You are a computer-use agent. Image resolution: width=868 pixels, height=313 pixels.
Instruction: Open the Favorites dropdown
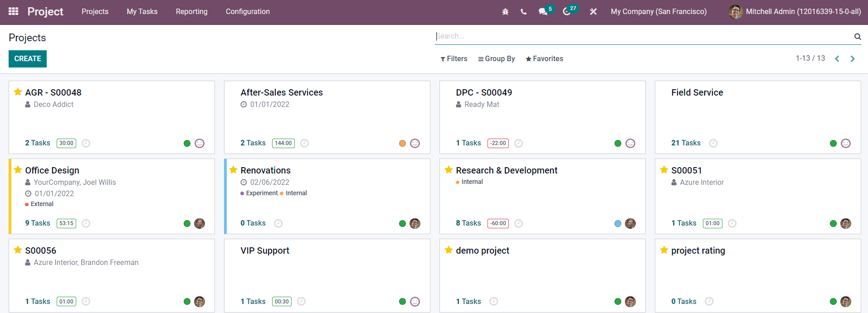tap(544, 59)
